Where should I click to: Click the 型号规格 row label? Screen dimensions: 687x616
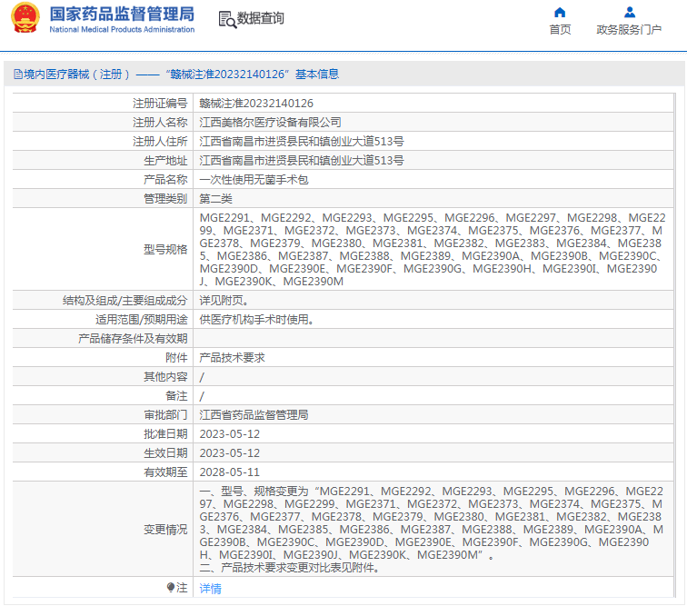coord(165,249)
